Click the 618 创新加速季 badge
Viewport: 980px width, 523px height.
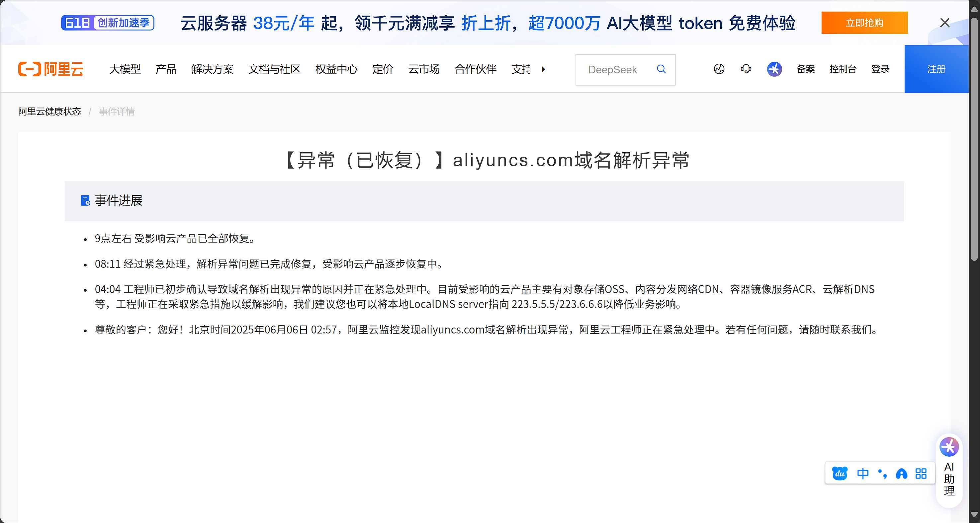click(x=108, y=23)
